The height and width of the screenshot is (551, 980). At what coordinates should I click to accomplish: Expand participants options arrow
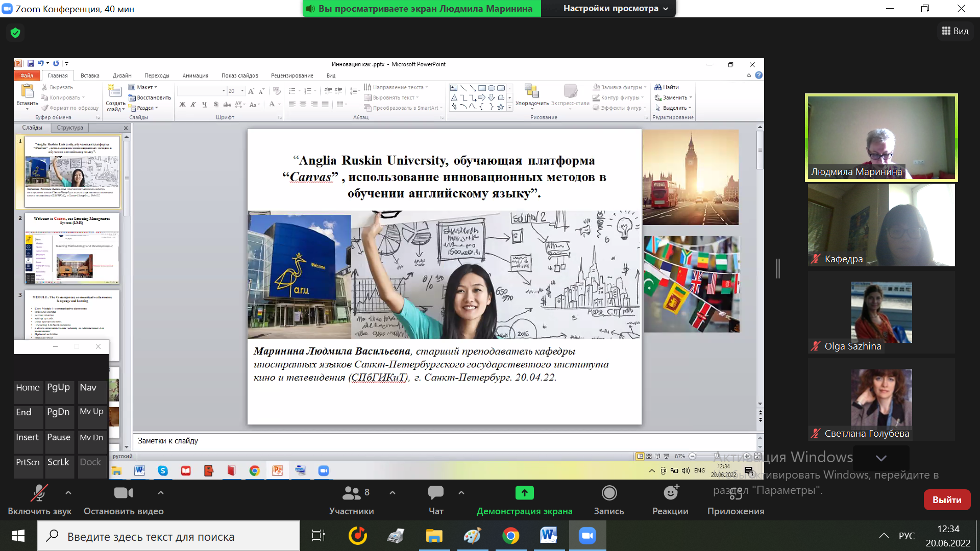pos(393,493)
